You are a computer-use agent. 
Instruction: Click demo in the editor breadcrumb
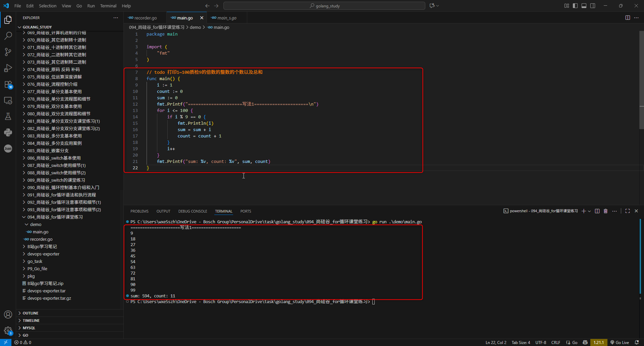pos(196,27)
